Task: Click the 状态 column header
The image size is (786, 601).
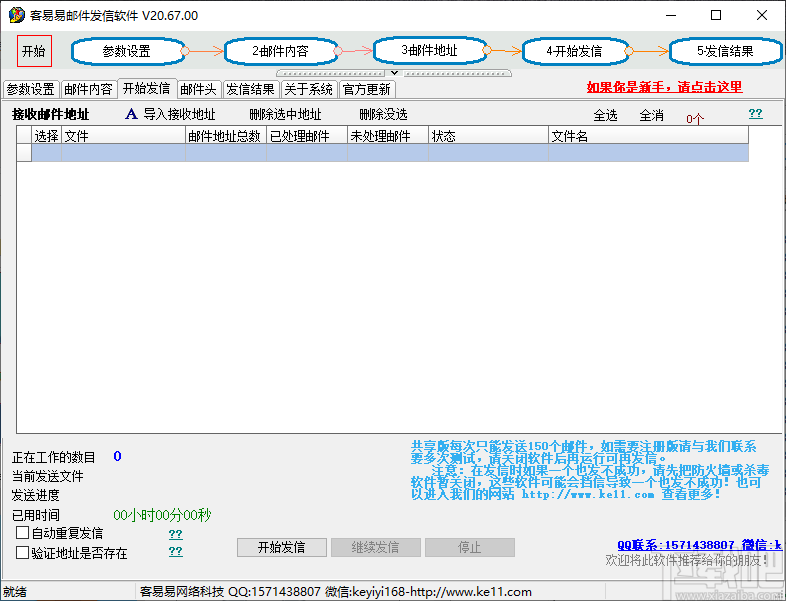Action: pyautogui.click(x=489, y=136)
